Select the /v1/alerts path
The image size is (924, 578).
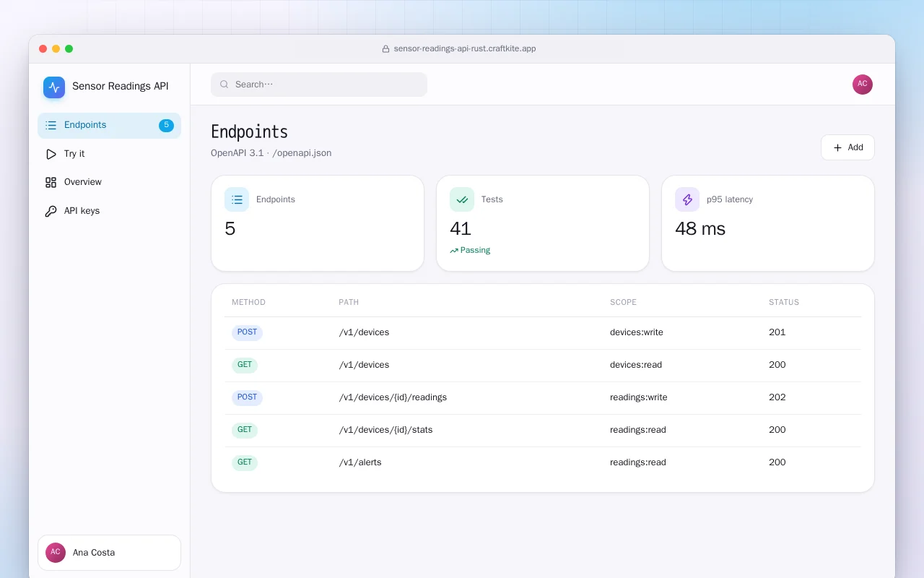coord(359,462)
